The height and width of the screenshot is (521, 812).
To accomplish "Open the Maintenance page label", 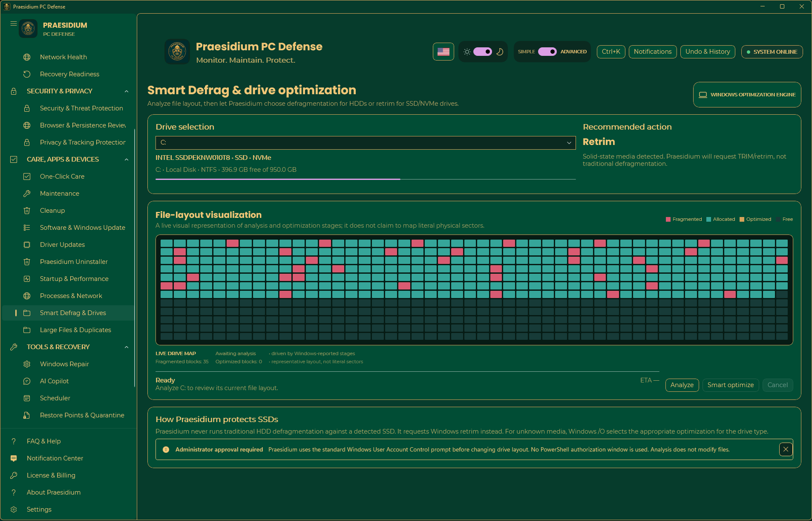I will (60, 194).
